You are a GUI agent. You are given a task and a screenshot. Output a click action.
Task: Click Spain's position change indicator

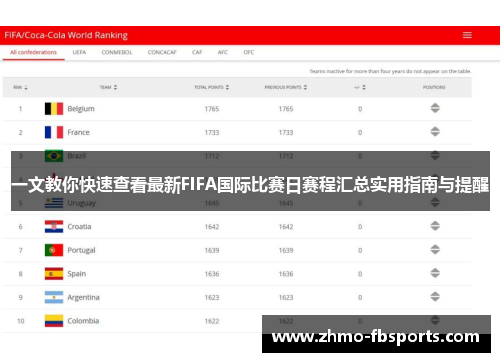click(435, 273)
